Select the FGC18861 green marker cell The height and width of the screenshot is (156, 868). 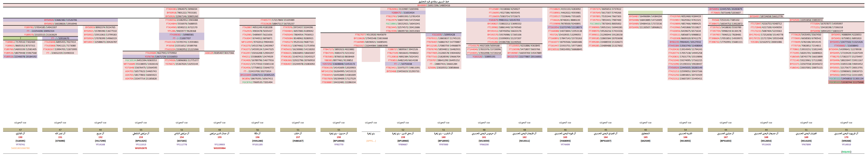[403, 24]
